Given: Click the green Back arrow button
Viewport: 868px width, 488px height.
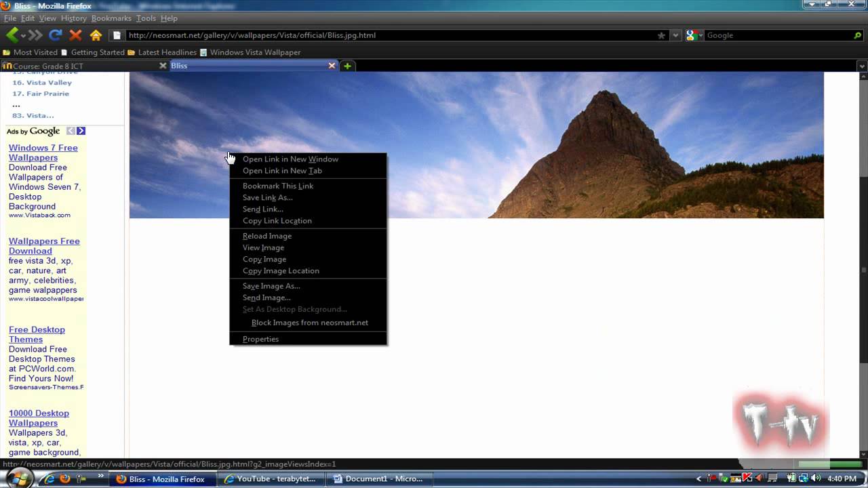Looking at the screenshot, I should [12, 35].
